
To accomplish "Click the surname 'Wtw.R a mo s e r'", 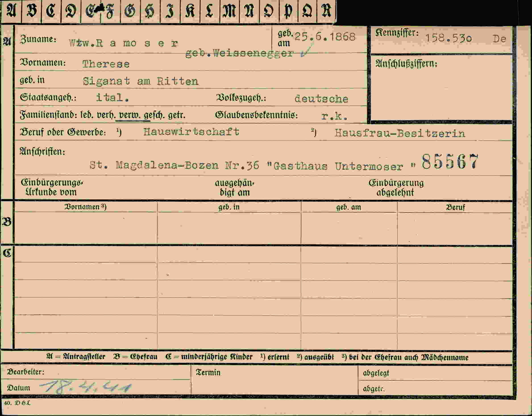I will click(123, 43).
